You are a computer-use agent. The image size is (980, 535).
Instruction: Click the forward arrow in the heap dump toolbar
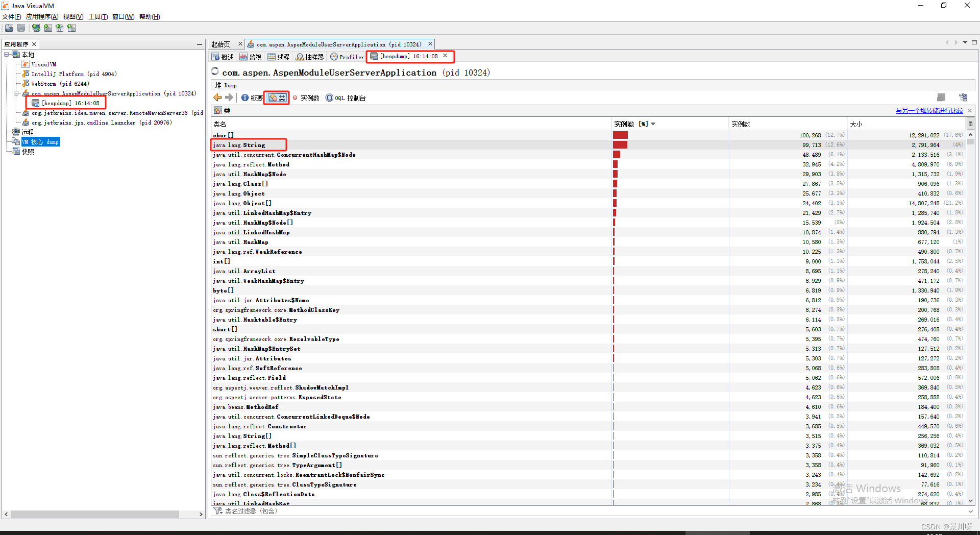(x=229, y=98)
